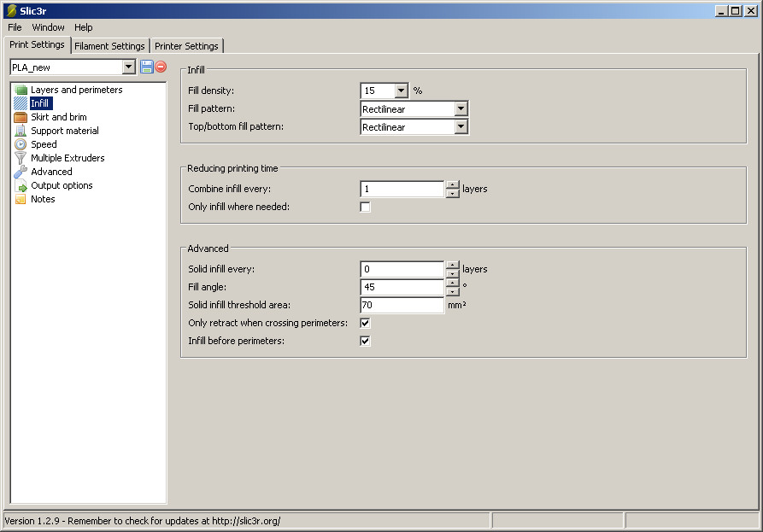
Task: Disable Infill before perimeters checkbox
Action: 366,341
